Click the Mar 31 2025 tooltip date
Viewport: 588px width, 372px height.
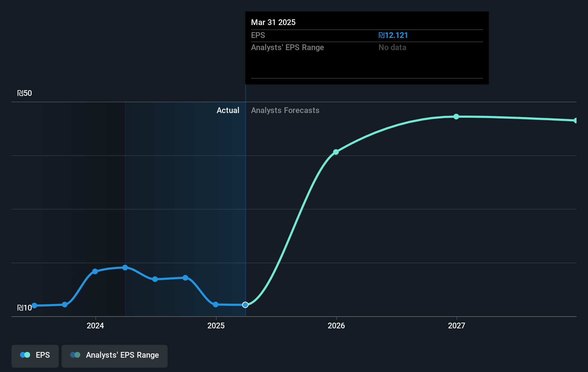click(x=273, y=22)
